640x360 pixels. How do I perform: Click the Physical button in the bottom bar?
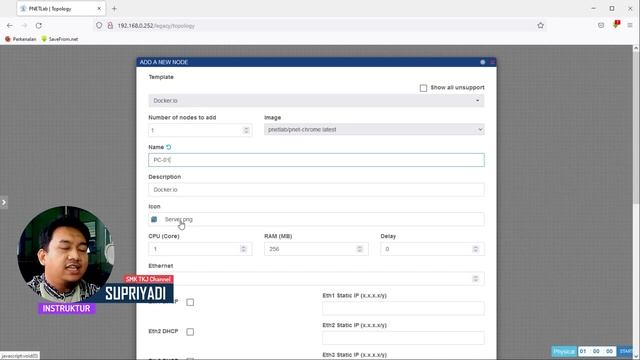[x=564, y=351]
